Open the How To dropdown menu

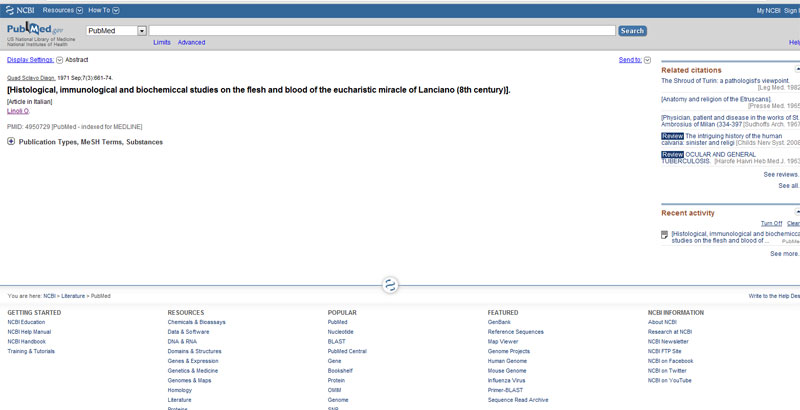[x=104, y=10]
